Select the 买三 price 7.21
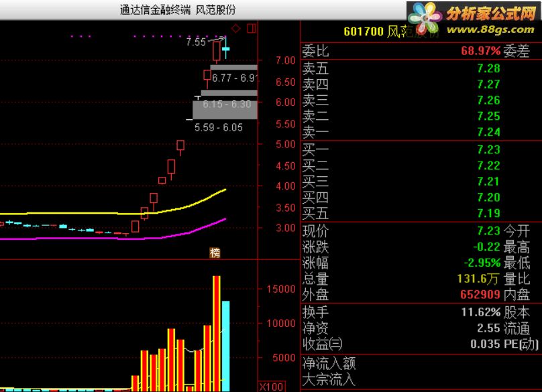542x392 pixels. point(489,182)
